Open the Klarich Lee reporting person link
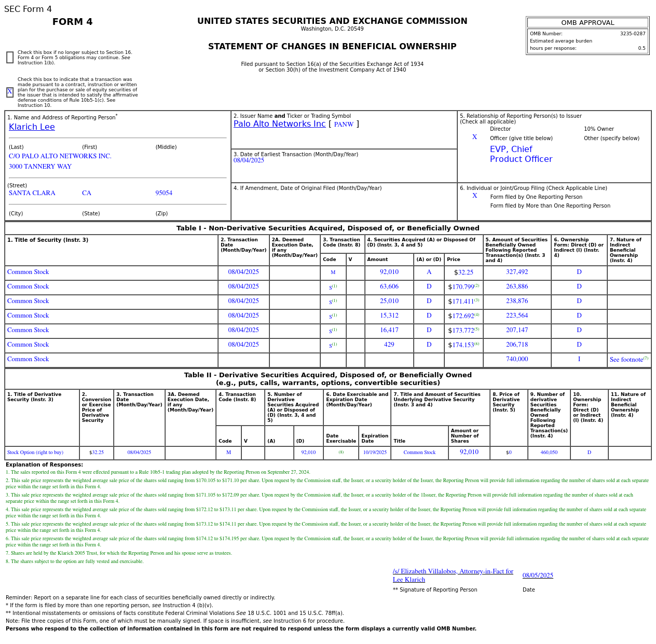 [32, 127]
